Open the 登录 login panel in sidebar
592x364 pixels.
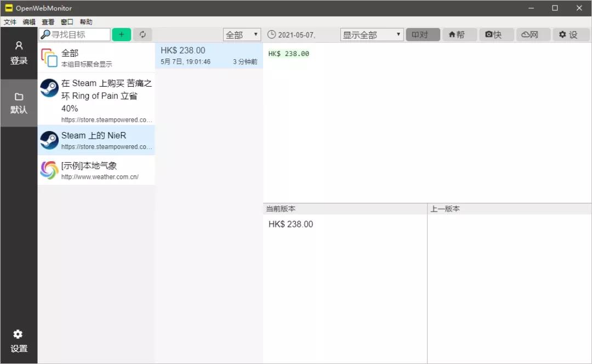click(19, 53)
